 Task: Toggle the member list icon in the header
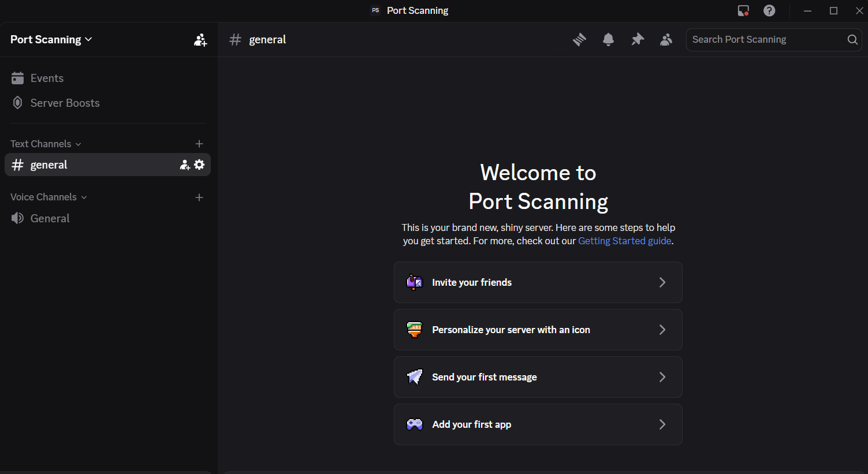click(x=666, y=39)
